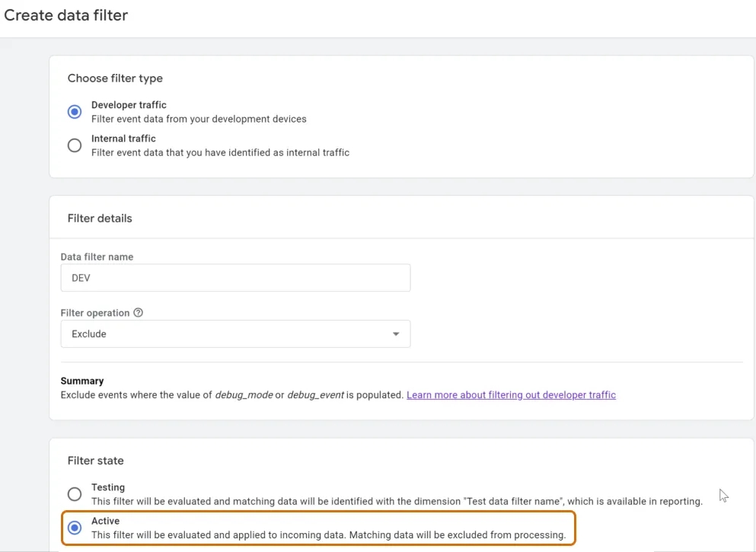Open Learn more about filtering out developer traffic
The height and width of the screenshot is (552, 756).
[x=511, y=395]
